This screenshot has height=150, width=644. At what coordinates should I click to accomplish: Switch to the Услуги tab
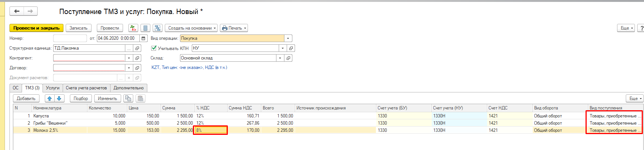(53, 88)
